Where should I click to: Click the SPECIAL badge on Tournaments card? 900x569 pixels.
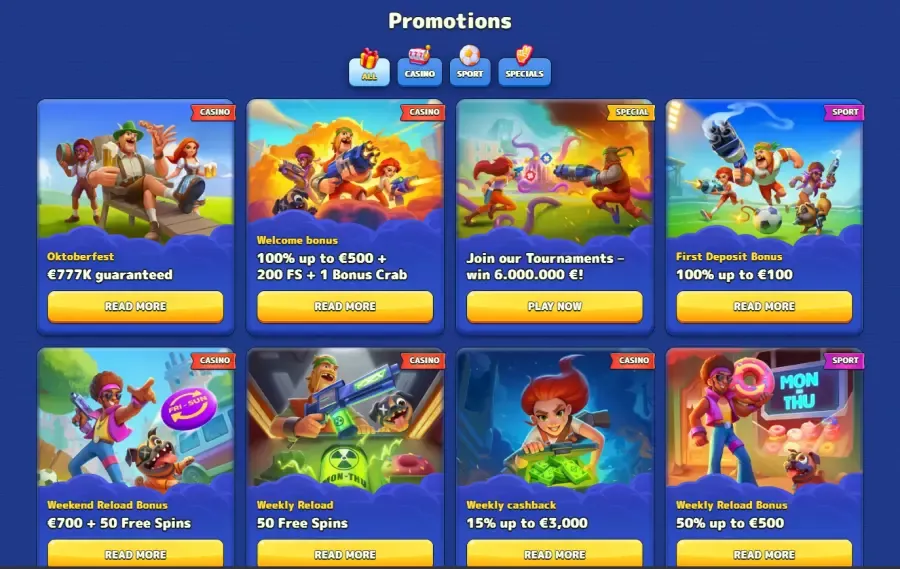click(x=631, y=112)
